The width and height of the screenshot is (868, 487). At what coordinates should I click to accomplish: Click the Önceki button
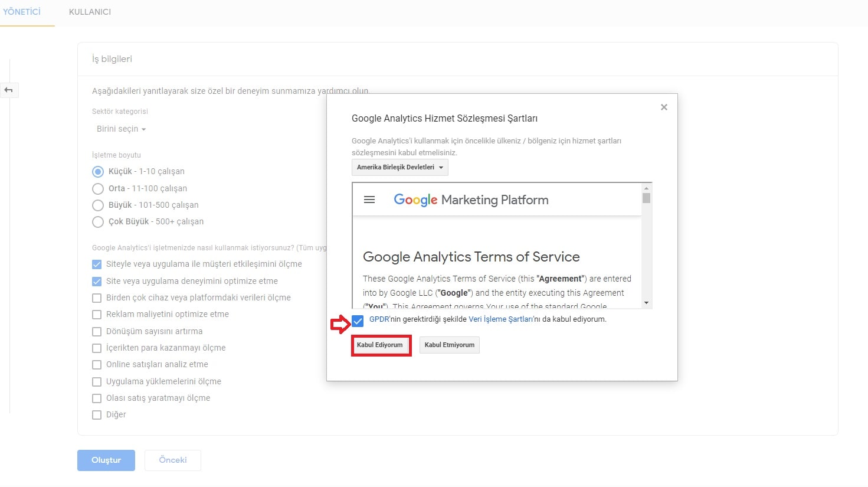173,460
